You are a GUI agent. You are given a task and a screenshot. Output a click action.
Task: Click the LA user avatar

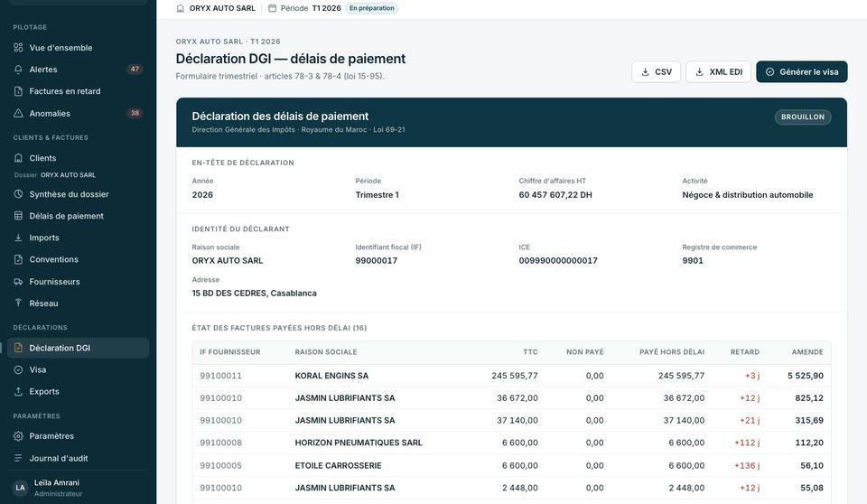21,488
